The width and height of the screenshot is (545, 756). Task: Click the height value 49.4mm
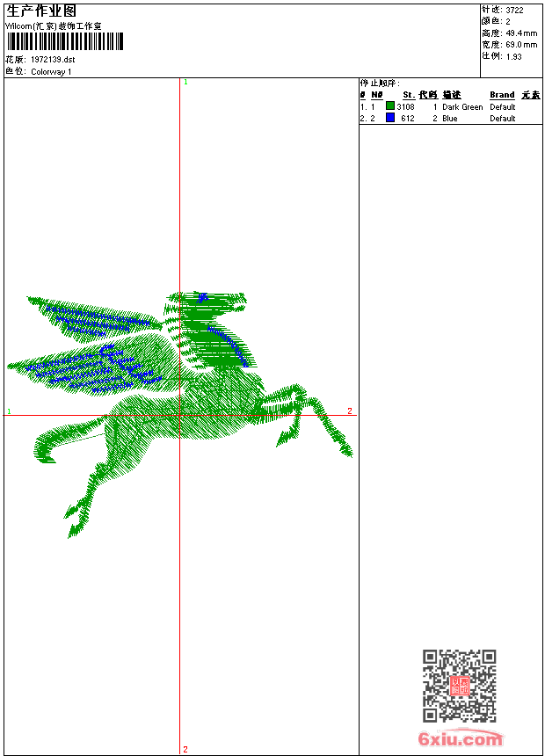click(521, 33)
